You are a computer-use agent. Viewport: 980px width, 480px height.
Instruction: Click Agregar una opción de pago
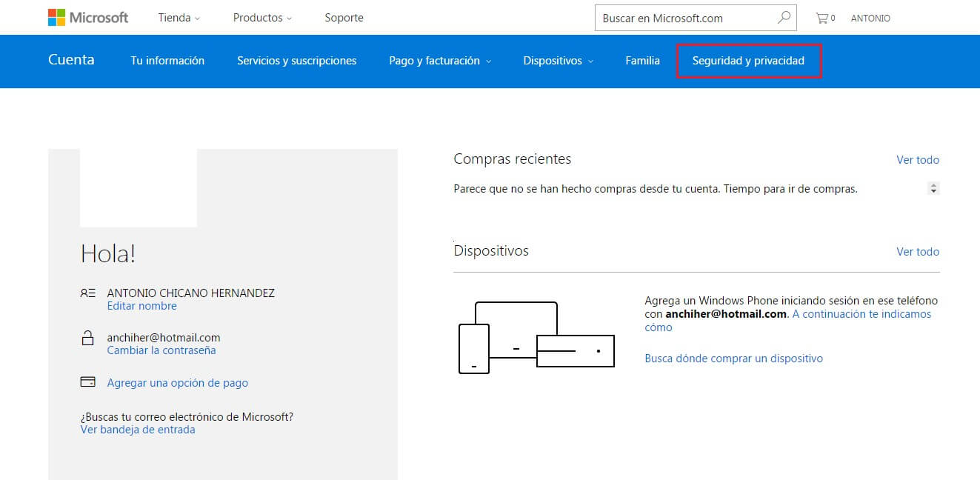tap(178, 383)
